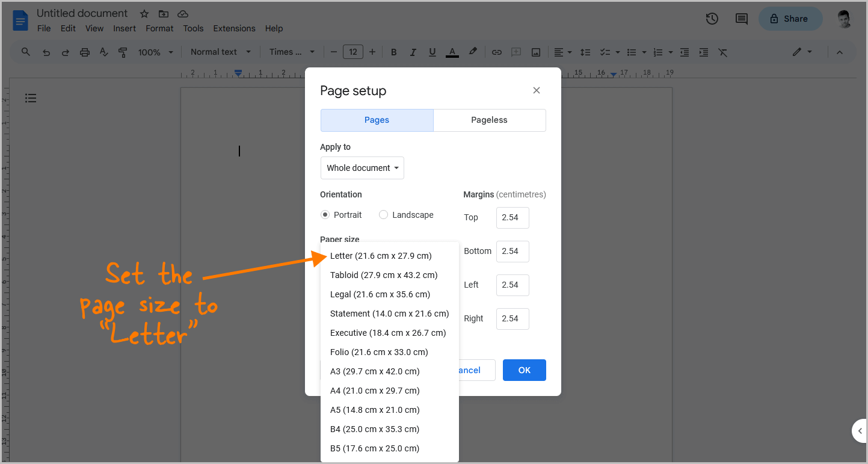868x464 pixels.
Task: Open the insert link icon
Action: (497, 52)
